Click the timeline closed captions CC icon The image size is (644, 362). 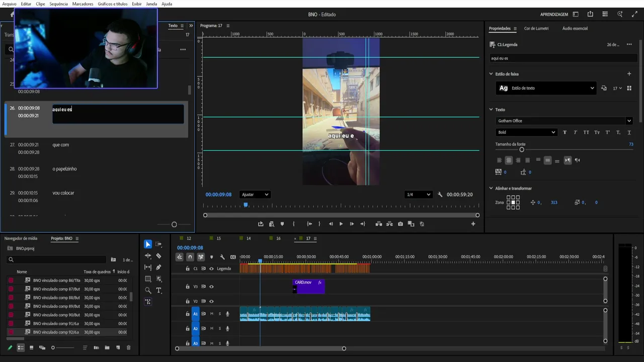coord(233,257)
